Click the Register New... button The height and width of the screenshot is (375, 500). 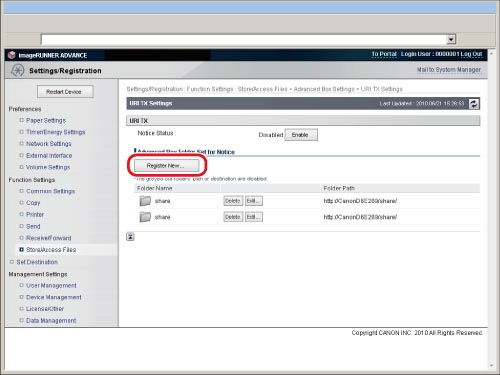pos(166,166)
